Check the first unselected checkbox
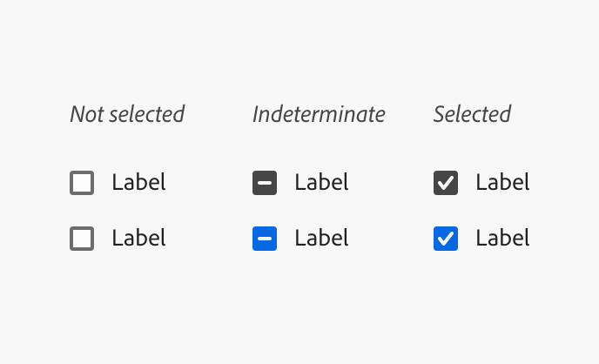 (82, 183)
